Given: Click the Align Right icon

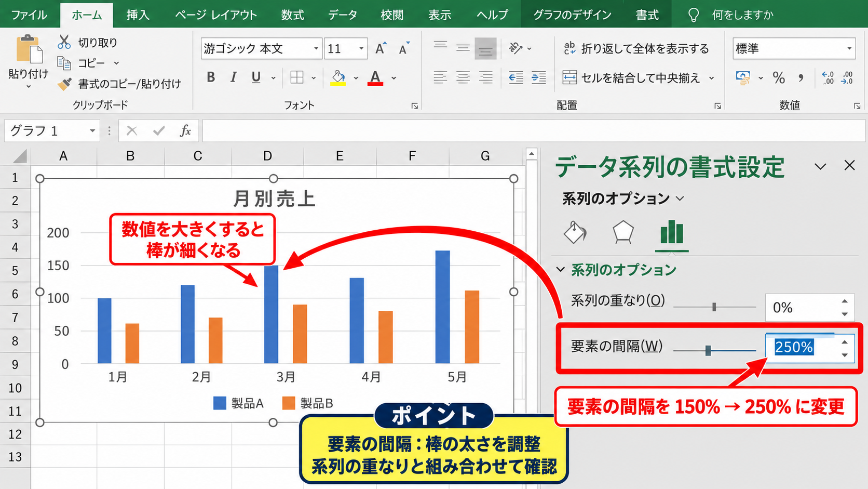Looking at the screenshot, I should pyautogui.click(x=485, y=78).
